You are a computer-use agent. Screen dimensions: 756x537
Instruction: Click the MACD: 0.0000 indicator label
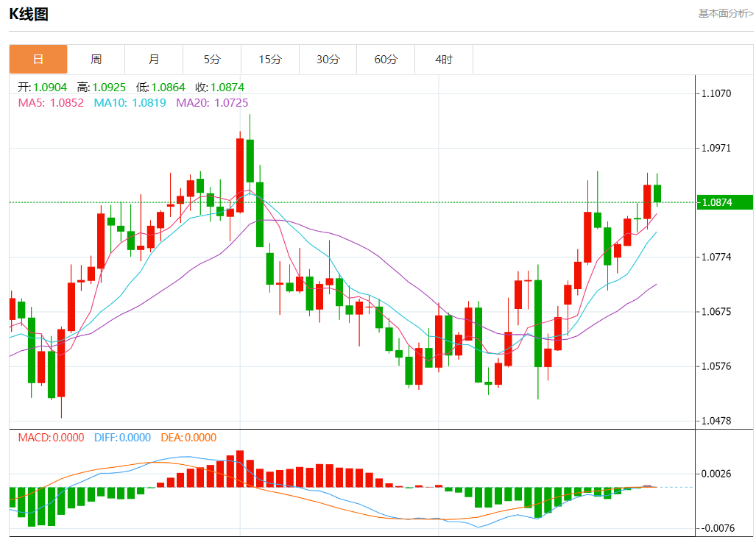[x=51, y=437]
